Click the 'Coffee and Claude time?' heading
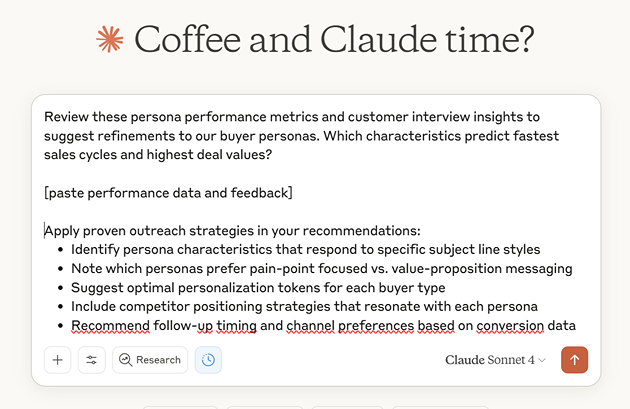This screenshot has height=409, width=630. [x=334, y=39]
